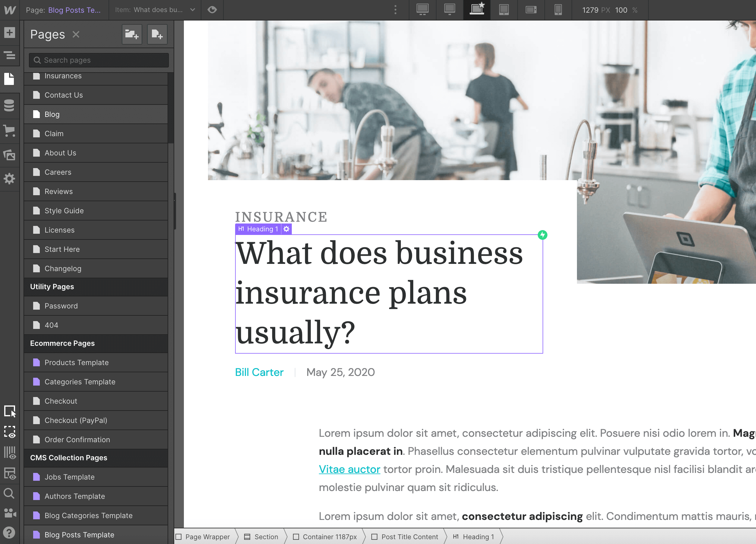
Task: Open Heading 1 settings via its gear icon
Action: 286,229
